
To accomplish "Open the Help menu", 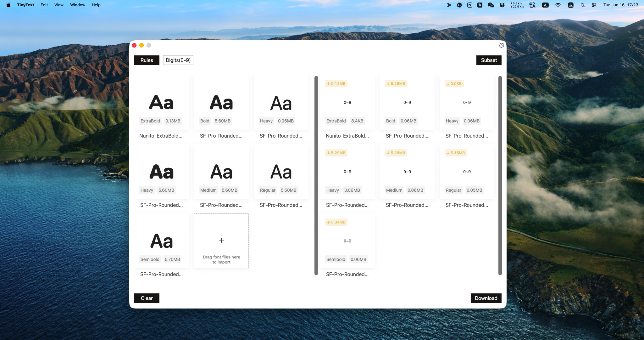I will 96,5.
